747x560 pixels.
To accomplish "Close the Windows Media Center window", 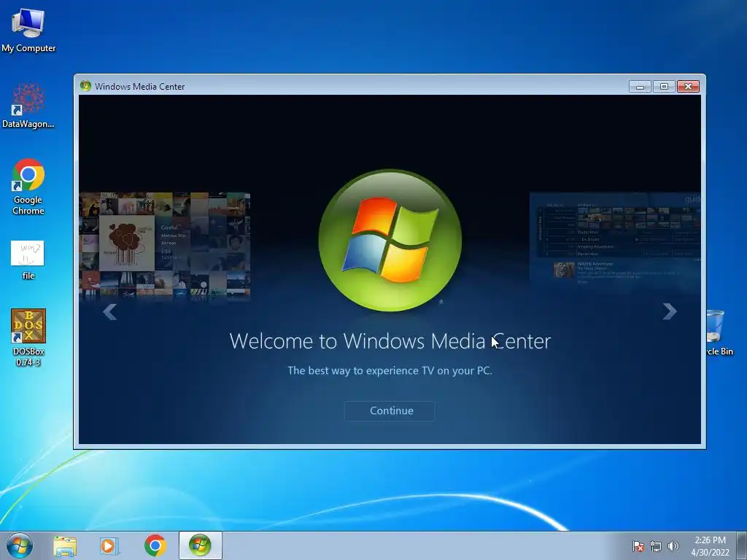I will pos(688,87).
